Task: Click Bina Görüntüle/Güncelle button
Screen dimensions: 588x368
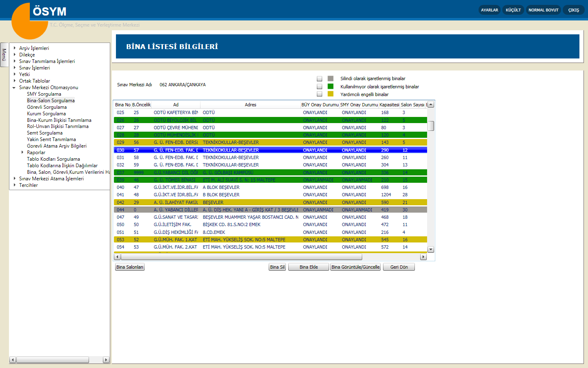Action: click(356, 267)
